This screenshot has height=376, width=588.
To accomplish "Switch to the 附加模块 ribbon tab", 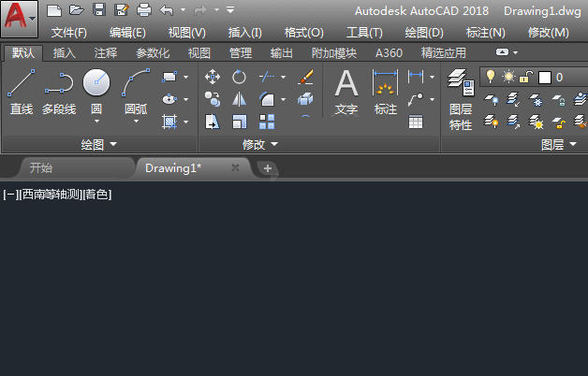I will tap(334, 52).
